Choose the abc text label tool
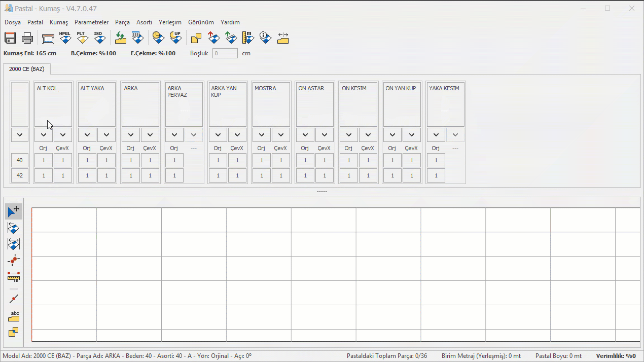Viewport: 644px width, 362px height. 14,316
